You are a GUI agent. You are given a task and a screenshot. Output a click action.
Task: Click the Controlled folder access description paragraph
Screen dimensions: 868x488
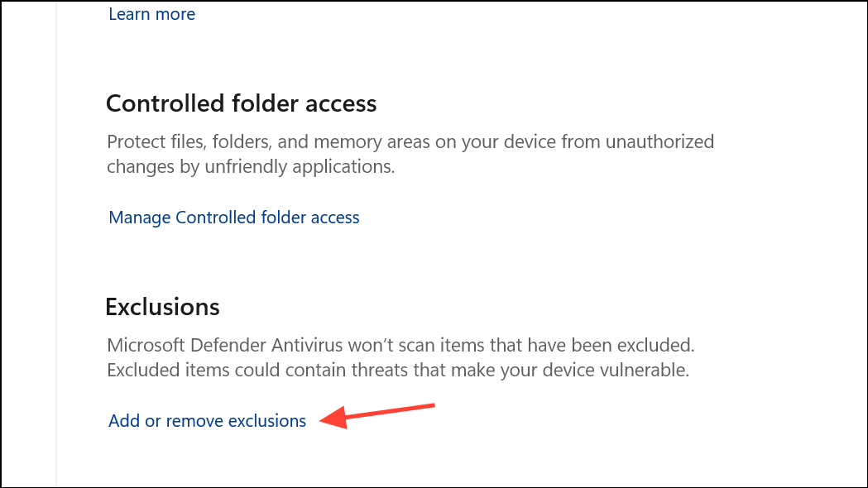410,154
